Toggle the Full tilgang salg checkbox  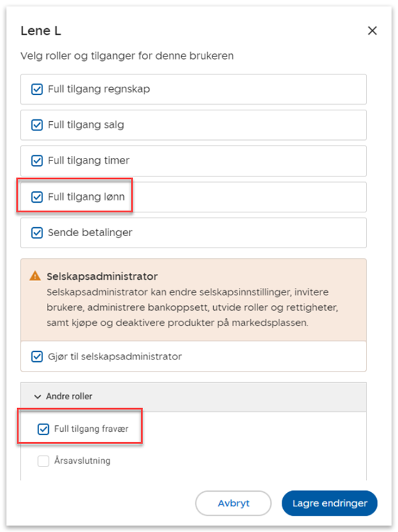point(37,125)
